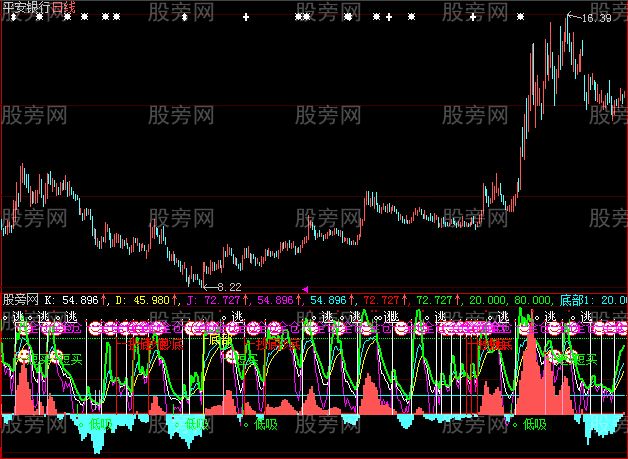The height and width of the screenshot is (459, 628).
Task: Click the magenta triangle arrow below chart
Action: pyautogui.click(x=304, y=288)
